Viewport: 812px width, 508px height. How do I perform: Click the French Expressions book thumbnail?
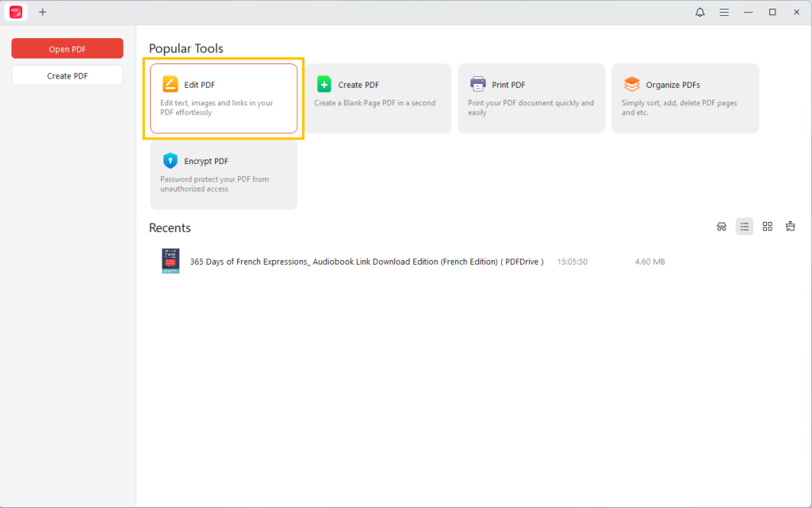coord(170,261)
